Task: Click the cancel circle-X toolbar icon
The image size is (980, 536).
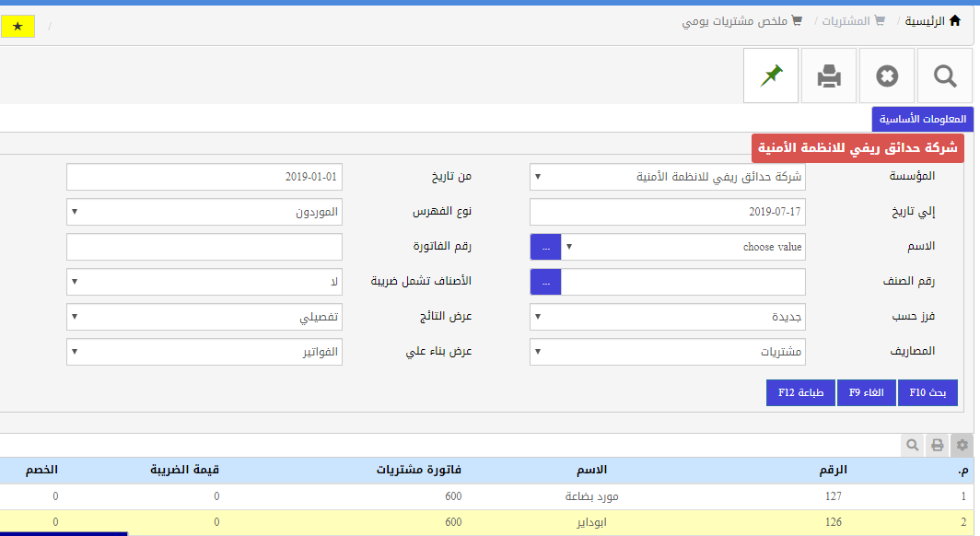Action: pyautogui.click(x=887, y=76)
